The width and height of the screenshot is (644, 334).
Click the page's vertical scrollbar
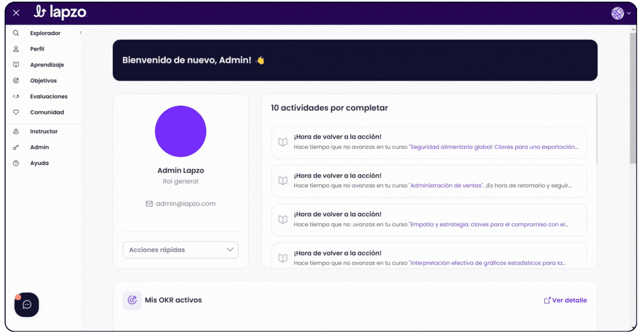[633, 99]
